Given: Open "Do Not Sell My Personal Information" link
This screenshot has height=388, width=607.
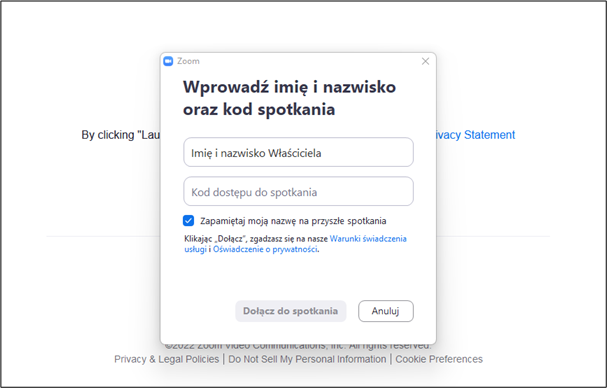Looking at the screenshot, I should click(x=307, y=359).
